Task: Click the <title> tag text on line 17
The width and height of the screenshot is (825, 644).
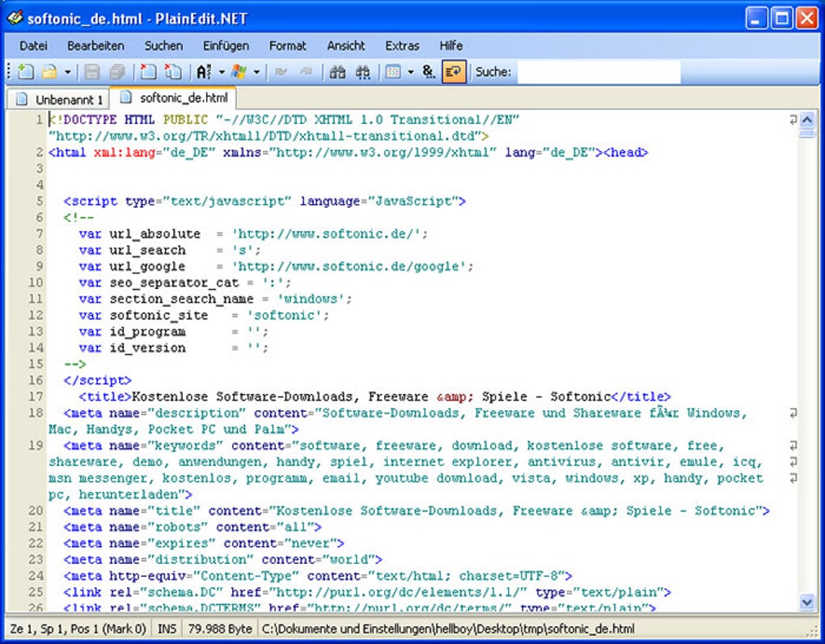Action: coord(105,396)
